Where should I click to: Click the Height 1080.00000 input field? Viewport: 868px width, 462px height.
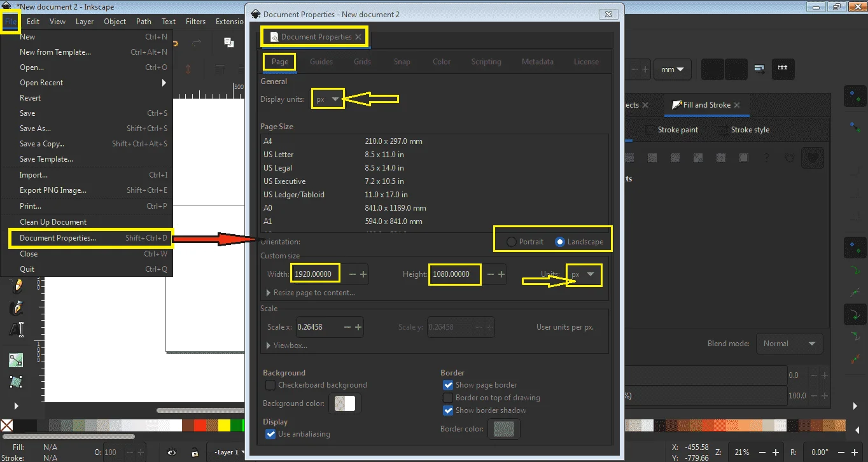(x=454, y=274)
